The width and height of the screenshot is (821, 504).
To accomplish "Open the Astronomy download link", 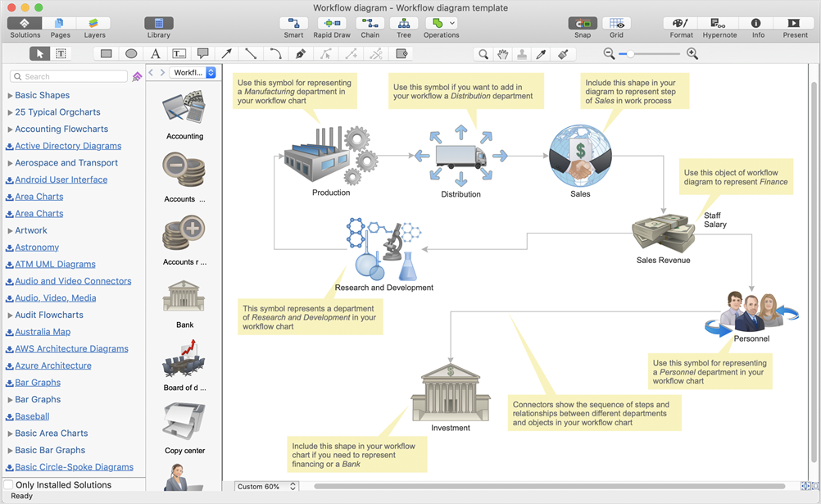I will point(37,247).
